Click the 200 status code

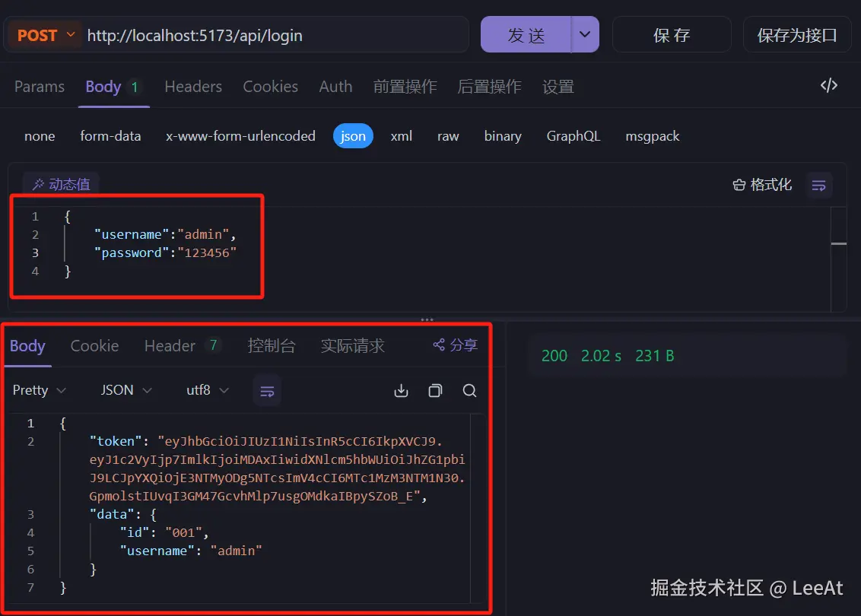click(554, 356)
